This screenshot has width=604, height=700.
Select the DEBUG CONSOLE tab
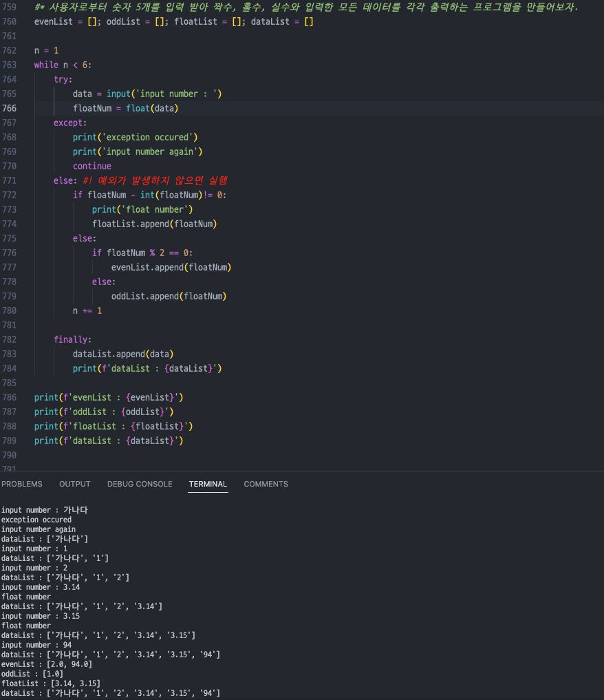pos(140,484)
